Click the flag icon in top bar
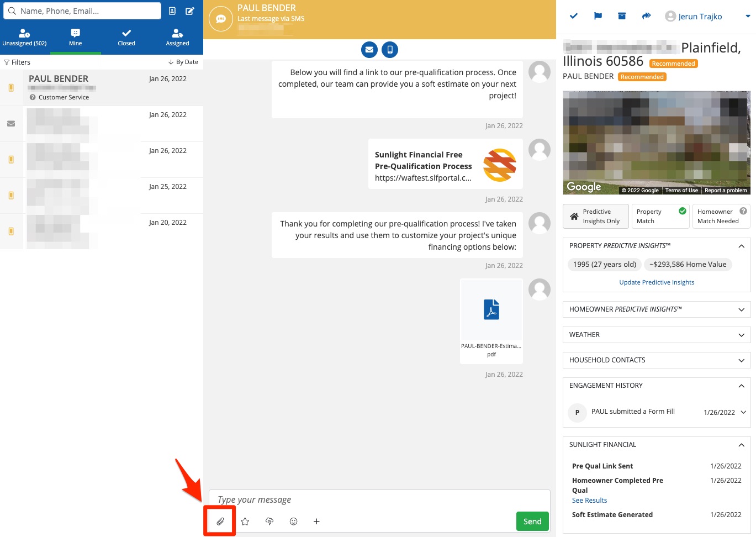This screenshot has width=756, height=537. tap(598, 16)
